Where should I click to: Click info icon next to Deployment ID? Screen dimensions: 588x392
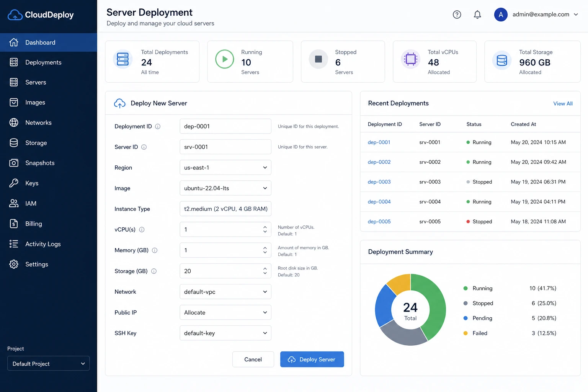158,126
